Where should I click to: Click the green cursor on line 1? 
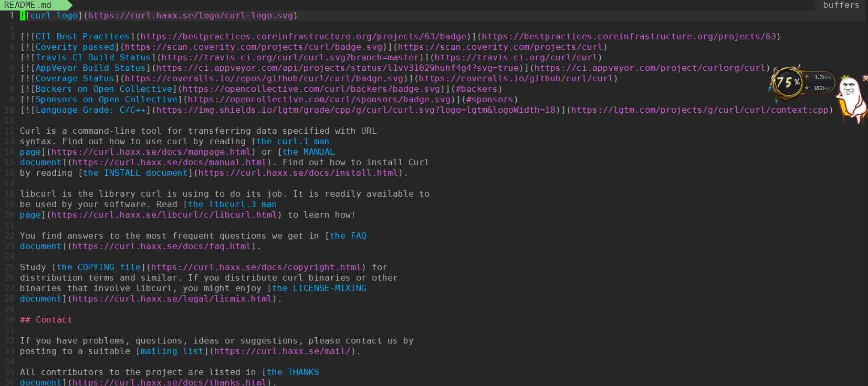coord(23,15)
